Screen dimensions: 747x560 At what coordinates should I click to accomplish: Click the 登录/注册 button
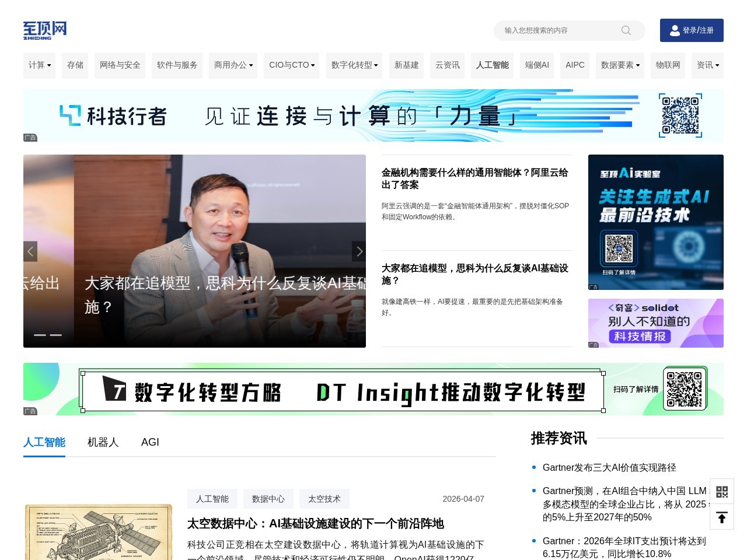coord(692,30)
